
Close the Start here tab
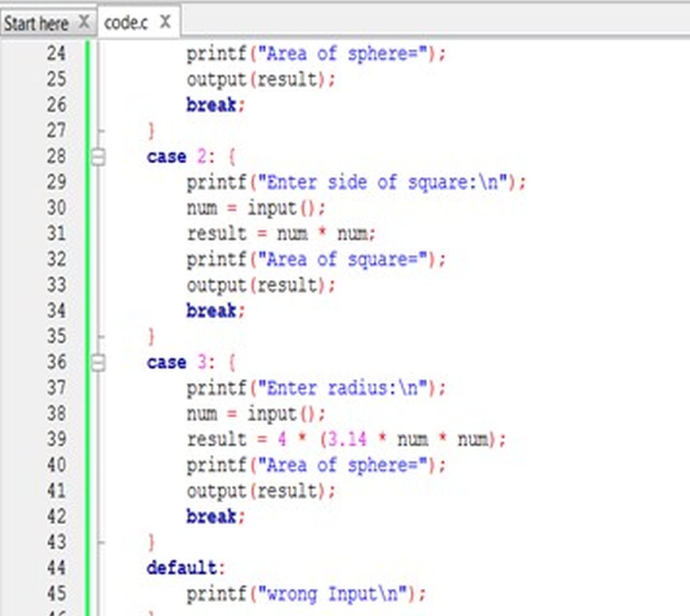pyautogui.click(x=84, y=22)
